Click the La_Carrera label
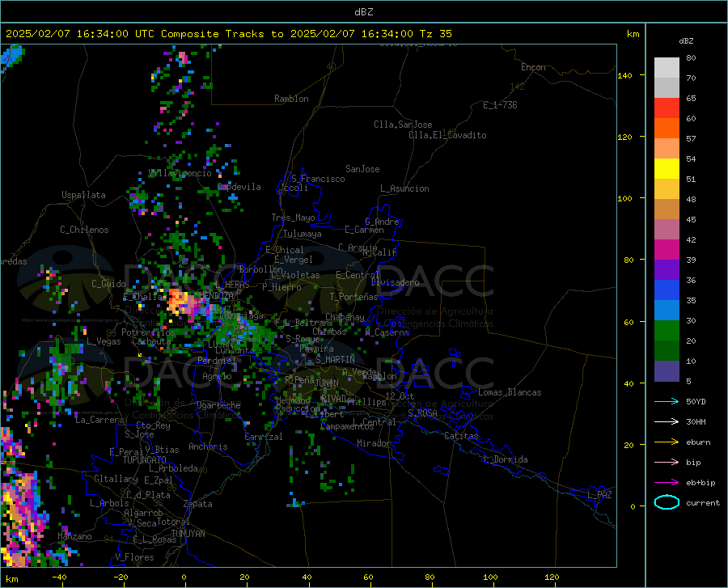 [99, 420]
